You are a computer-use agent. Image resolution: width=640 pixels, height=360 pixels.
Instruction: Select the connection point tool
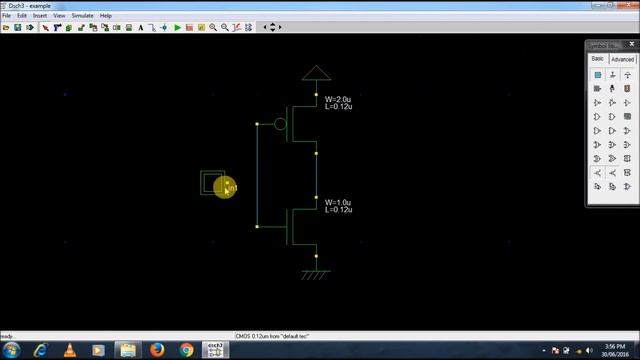tap(164, 27)
